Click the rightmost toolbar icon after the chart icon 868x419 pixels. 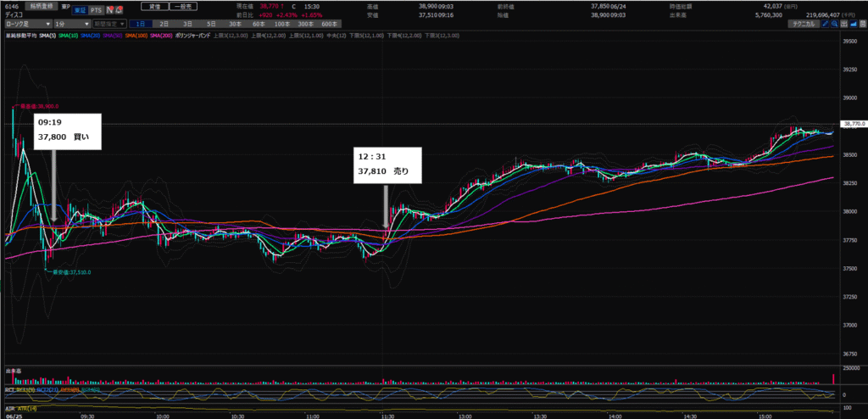click(x=862, y=25)
